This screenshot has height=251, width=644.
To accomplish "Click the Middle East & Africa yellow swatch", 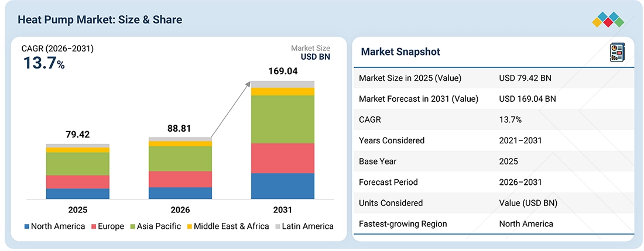I will (x=189, y=226).
